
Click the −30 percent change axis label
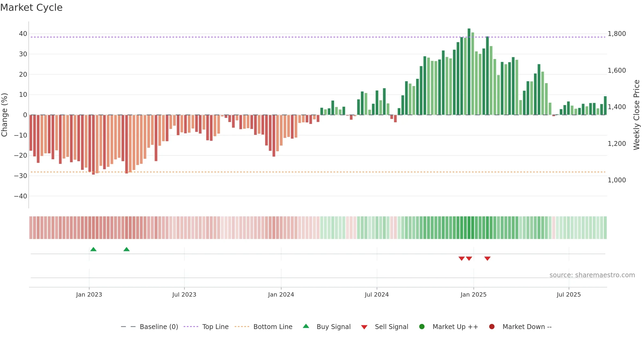[21, 176]
